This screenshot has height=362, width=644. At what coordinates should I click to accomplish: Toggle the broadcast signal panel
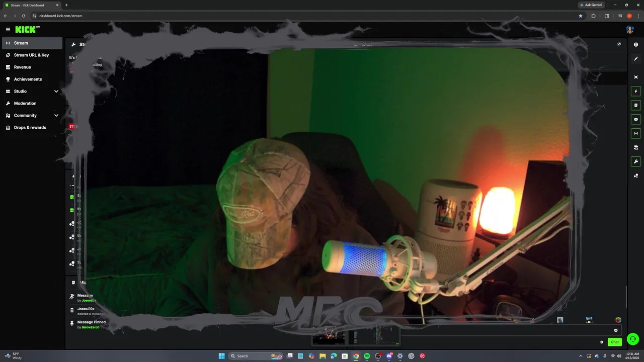pyautogui.click(x=636, y=134)
